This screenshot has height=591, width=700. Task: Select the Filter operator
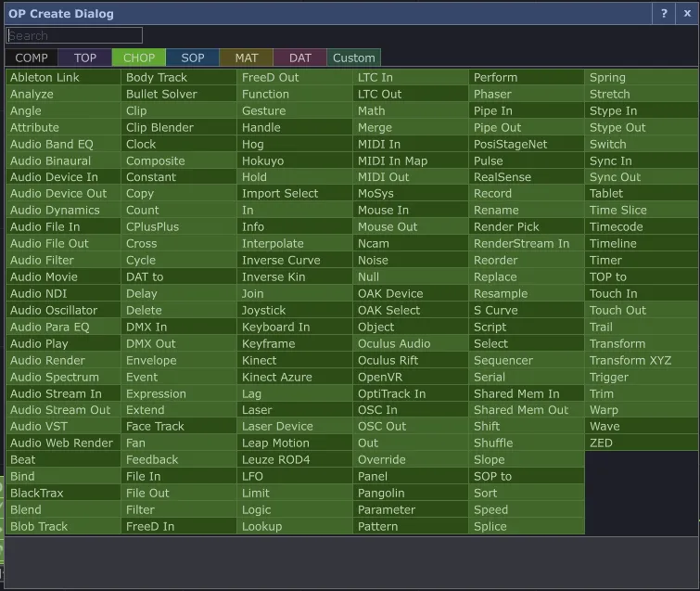(179, 509)
